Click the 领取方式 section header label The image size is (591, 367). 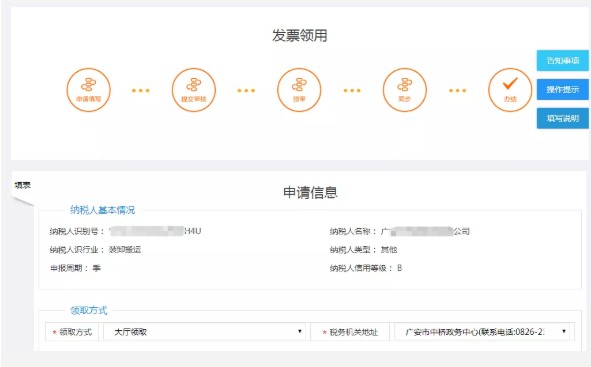click(x=89, y=310)
